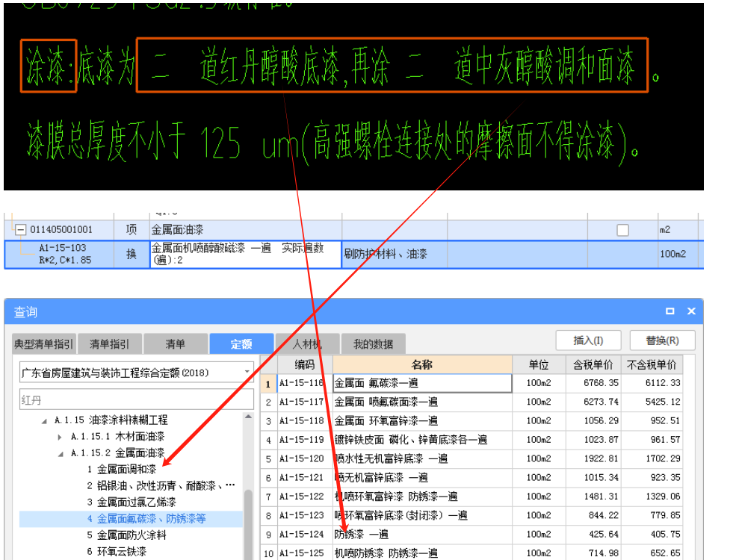Select row A1-15-119 镀锌铁皮面 磷化、锌黄底漆
Image resolution: width=736 pixels, height=560 pixels.
pyautogui.click(x=471, y=440)
